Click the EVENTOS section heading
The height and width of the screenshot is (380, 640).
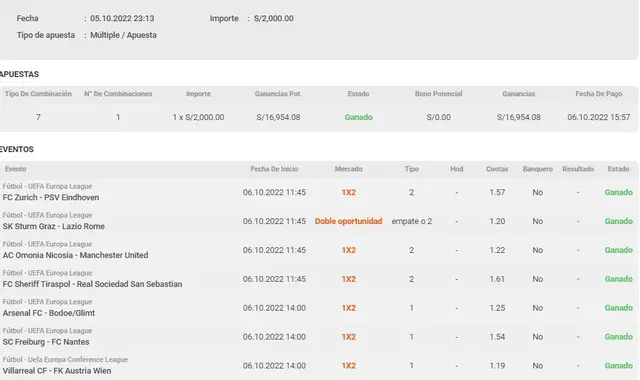[17, 149]
